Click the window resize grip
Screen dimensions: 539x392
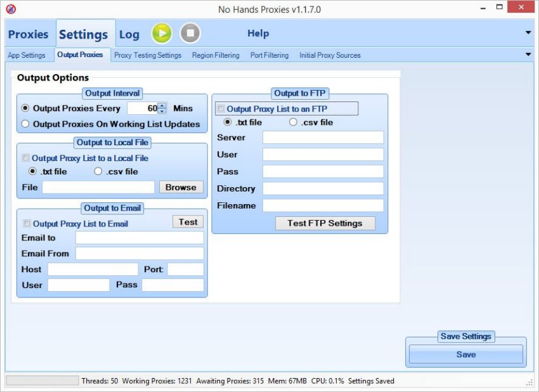tap(529, 382)
